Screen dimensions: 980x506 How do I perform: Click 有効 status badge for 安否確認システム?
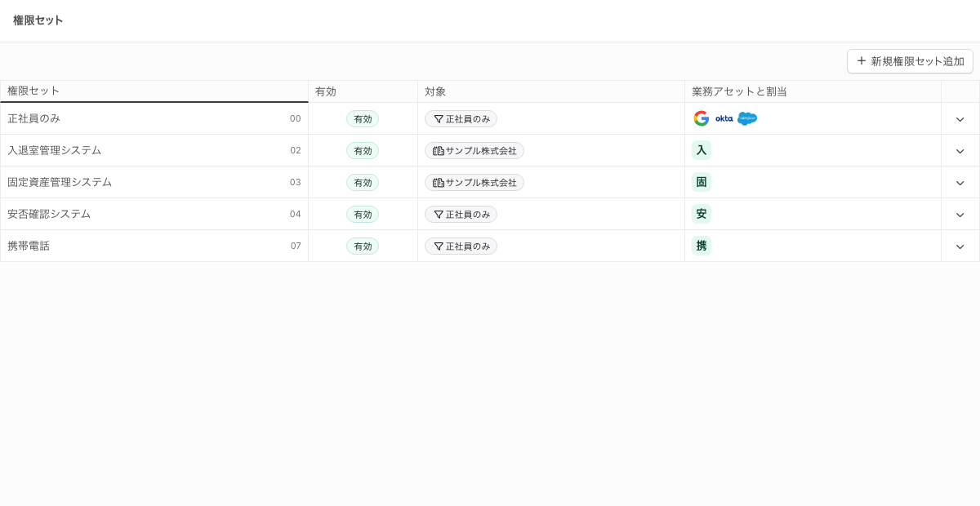[x=363, y=215]
